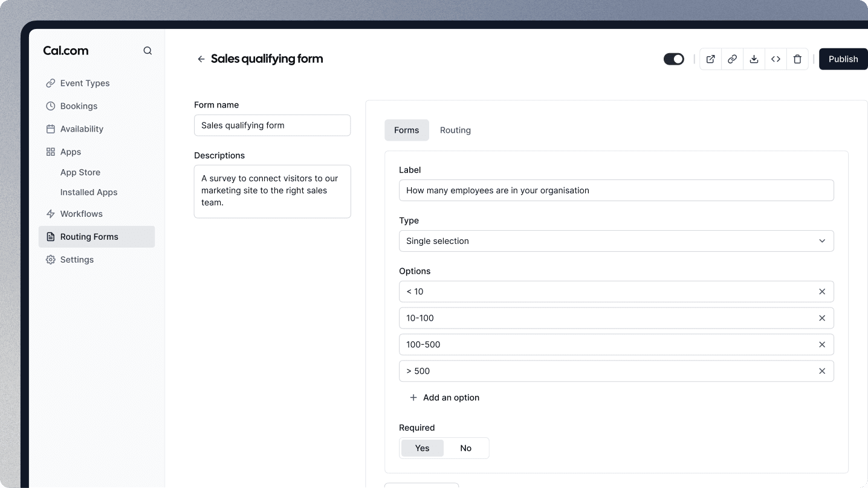Delete the form with trash icon
The width and height of the screenshot is (868, 488).
point(797,59)
